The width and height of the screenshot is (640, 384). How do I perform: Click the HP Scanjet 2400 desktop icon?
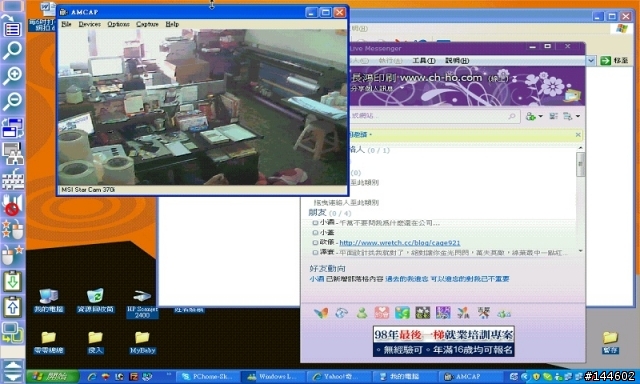click(142, 304)
